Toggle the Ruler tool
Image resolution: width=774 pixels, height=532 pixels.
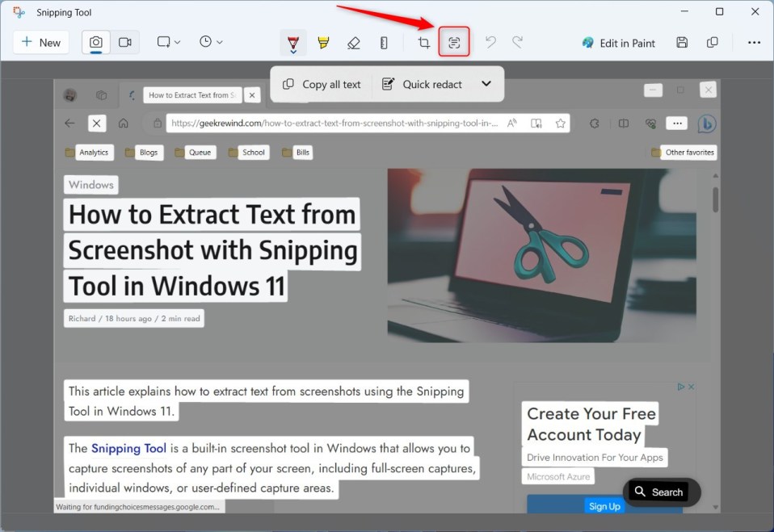[384, 43]
